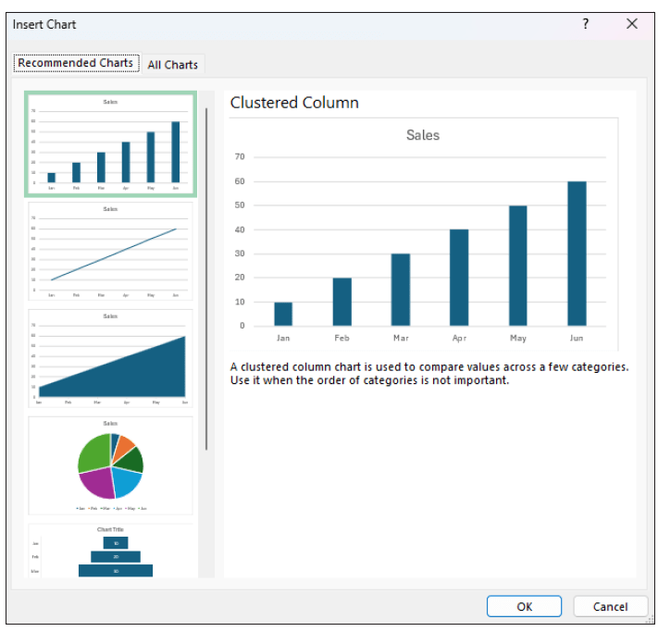The height and width of the screenshot is (644, 658).
Task: Select the Pie chart recommendation thumbnail
Action: [110, 464]
